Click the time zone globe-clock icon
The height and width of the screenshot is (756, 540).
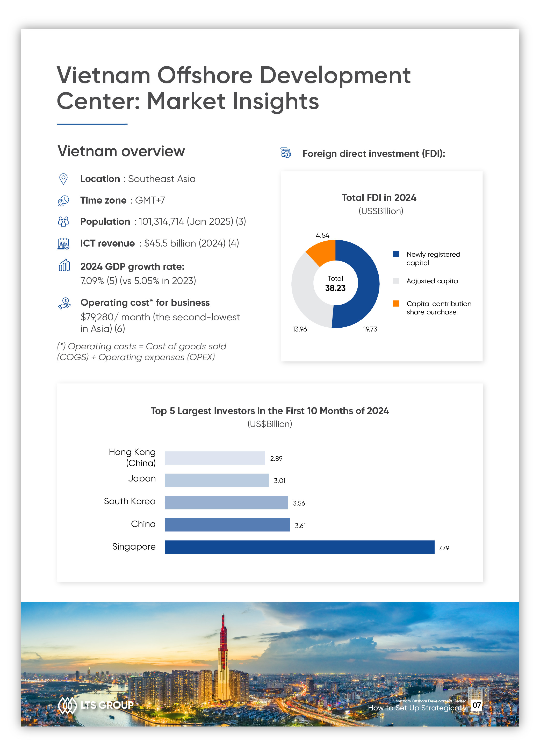[63, 201]
